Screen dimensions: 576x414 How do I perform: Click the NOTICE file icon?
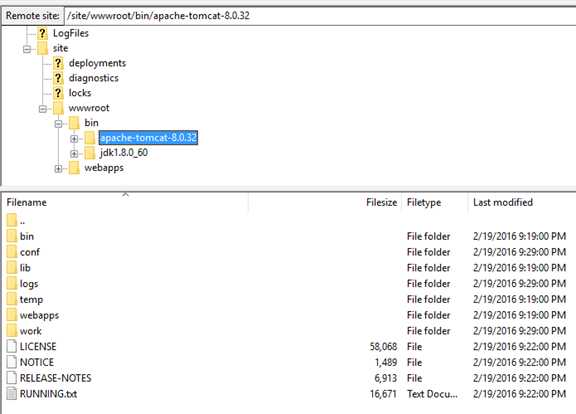[x=12, y=362]
